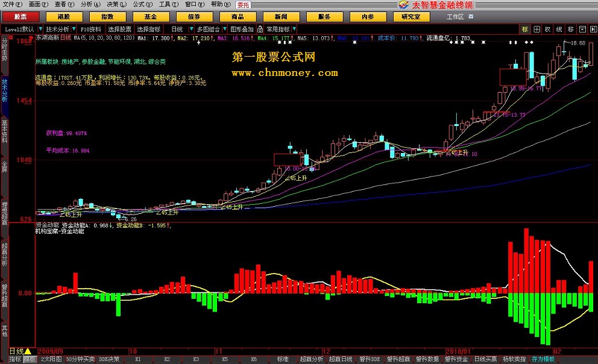Click the 商品 button
Screen dimensions: 598x364
[238, 17]
